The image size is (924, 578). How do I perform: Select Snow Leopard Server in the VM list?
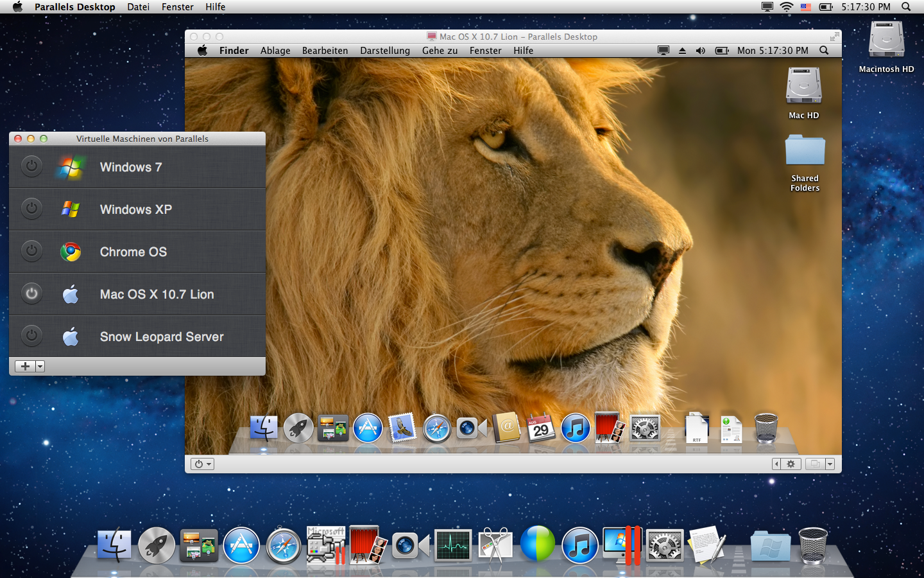(137, 337)
